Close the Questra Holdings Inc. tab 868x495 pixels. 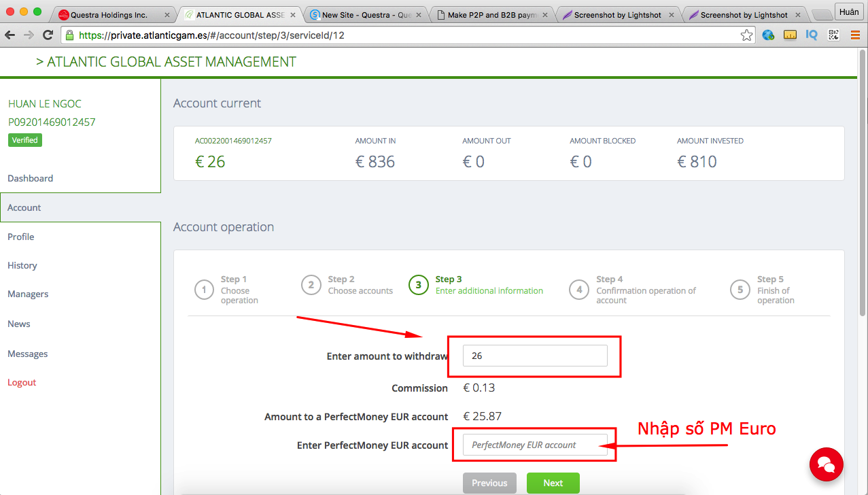click(167, 15)
